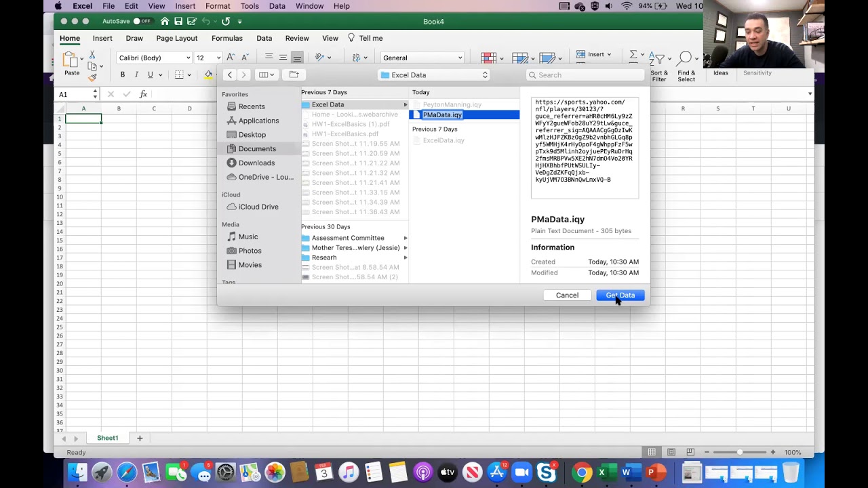Open the underline style dropdown arrow
Screen dimensions: 868x488
160,75
